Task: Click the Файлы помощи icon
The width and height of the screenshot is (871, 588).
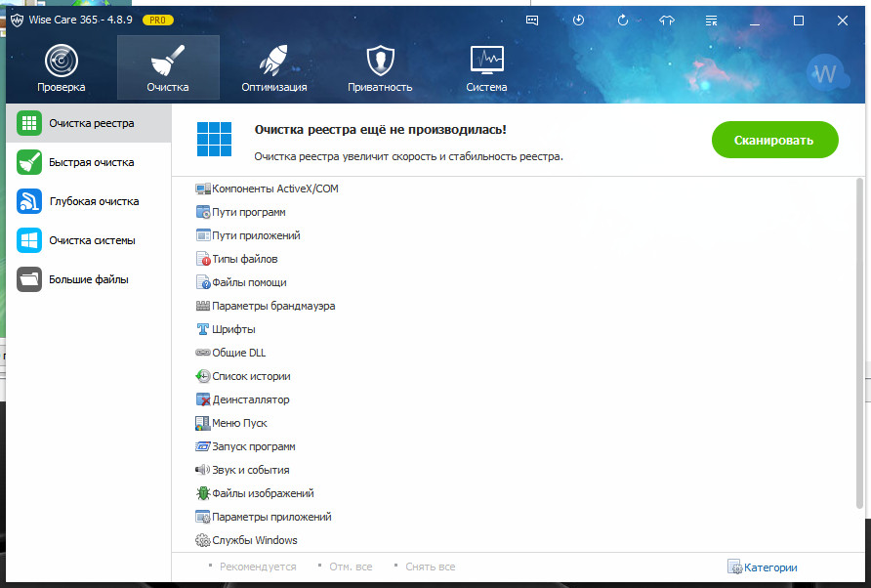Action: coord(203,282)
